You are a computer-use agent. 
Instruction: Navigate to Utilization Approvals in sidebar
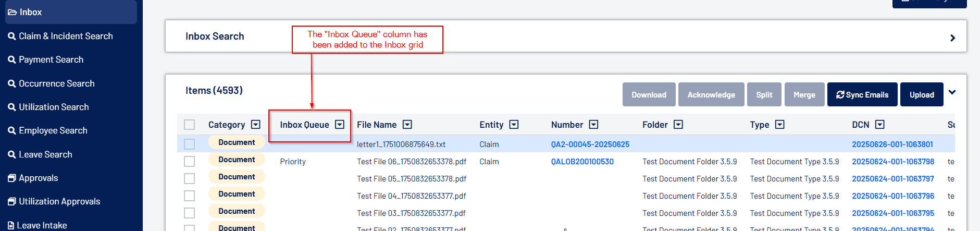(59, 201)
